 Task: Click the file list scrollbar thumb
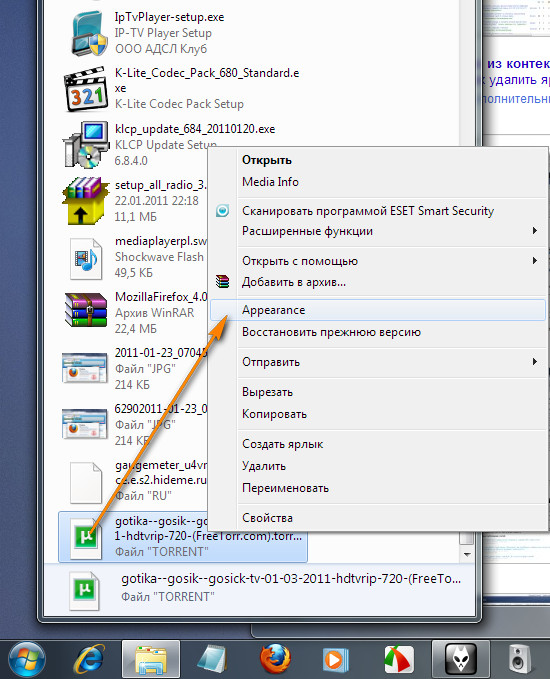[466, 539]
